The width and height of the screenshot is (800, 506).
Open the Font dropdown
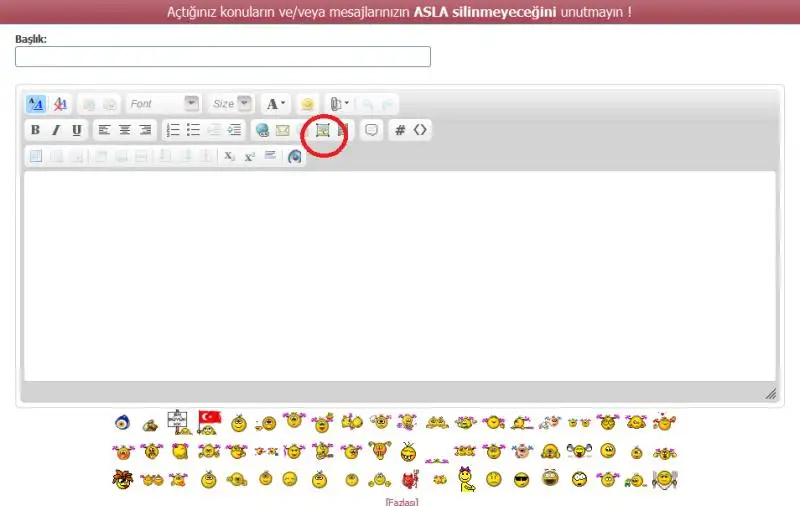[x=164, y=104]
